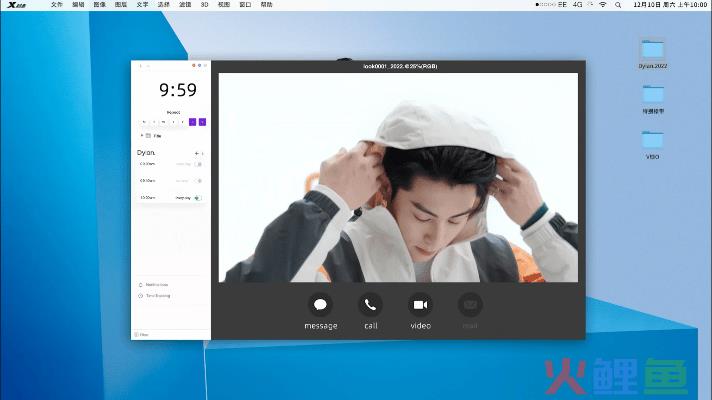This screenshot has height=400, width=712.
Task: Open the 视图 menu
Action: click(224, 5)
